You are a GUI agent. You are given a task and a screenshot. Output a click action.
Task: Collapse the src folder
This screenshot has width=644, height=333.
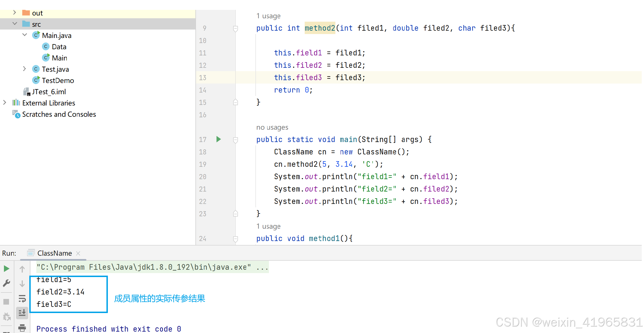point(15,24)
